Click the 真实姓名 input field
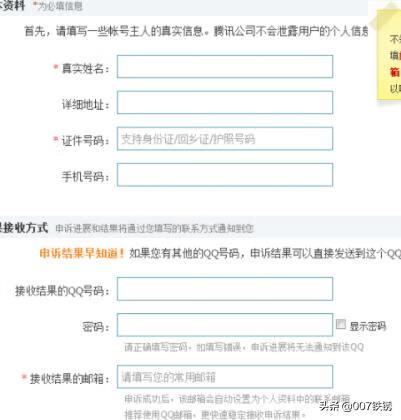 click(225, 67)
